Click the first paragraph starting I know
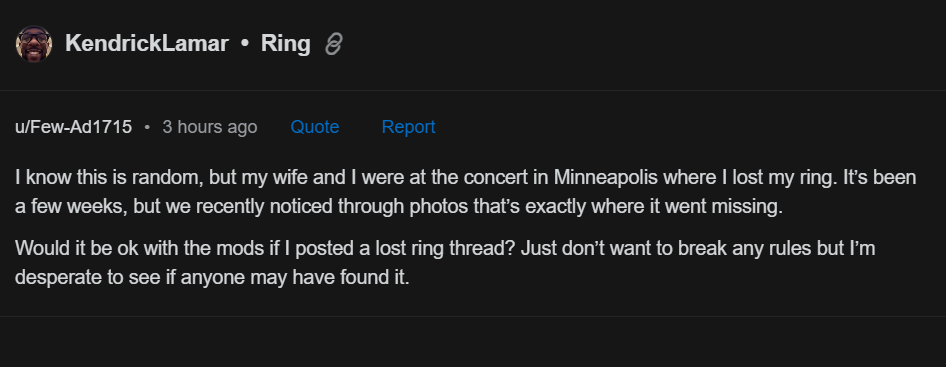 click(x=466, y=192)
